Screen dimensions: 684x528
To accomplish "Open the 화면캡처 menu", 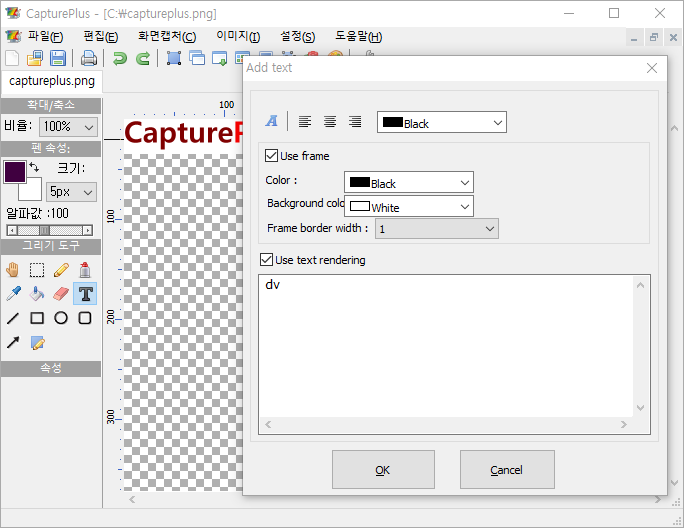I will click(x=167, y=37).
